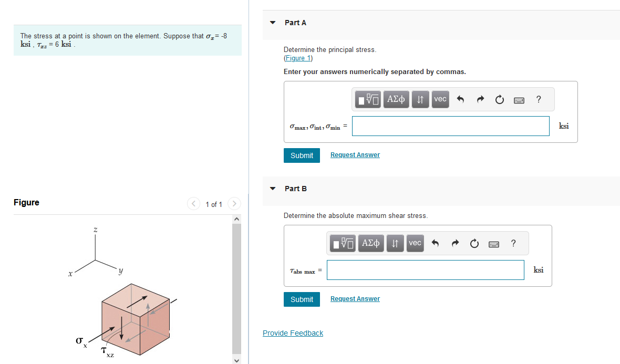The height and width of the screenshot is (364, 620).
Task: Click inside the principal stress answer field
Action: coord(450,126)
